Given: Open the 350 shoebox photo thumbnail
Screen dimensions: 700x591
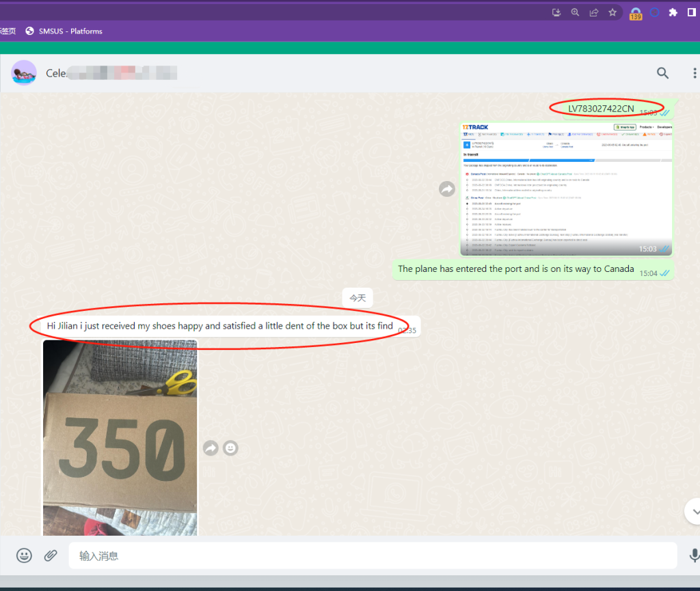Looking at the screenshot, I should click(x=120, y=437).
